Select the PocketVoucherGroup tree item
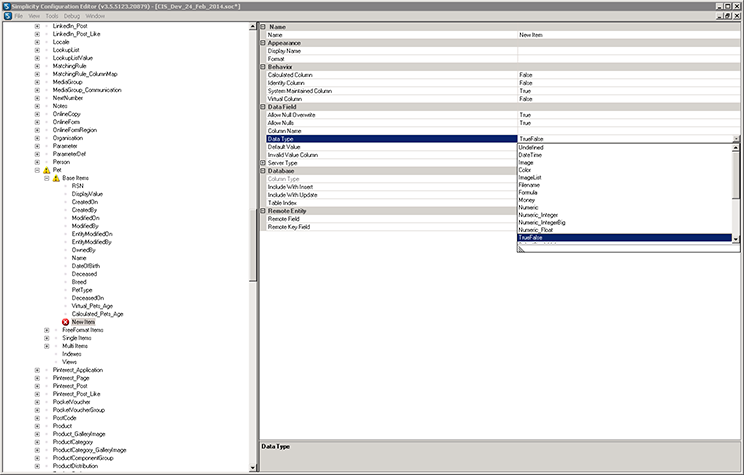Image resolution: width=744 pixels, height=475 pixels. pos(79,410)
